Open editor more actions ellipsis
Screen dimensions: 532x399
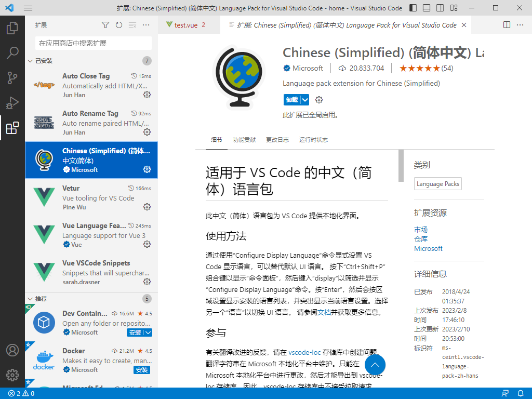(520, 25)
